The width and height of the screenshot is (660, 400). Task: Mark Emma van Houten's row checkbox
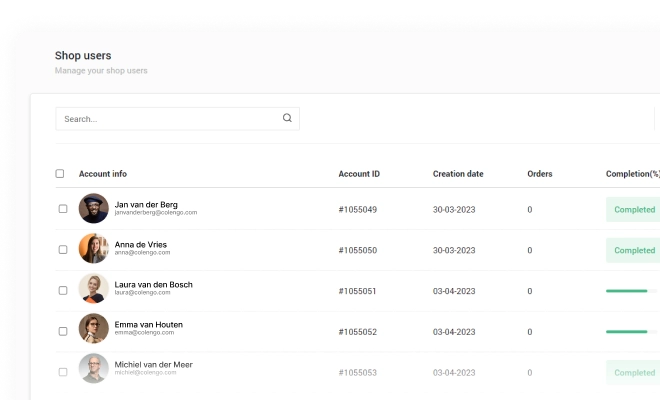[x=63, y=331]
